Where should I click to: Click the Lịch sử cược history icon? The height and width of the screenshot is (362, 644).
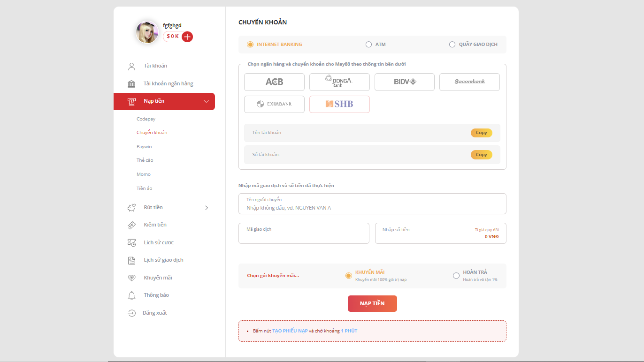click(132, 242)
